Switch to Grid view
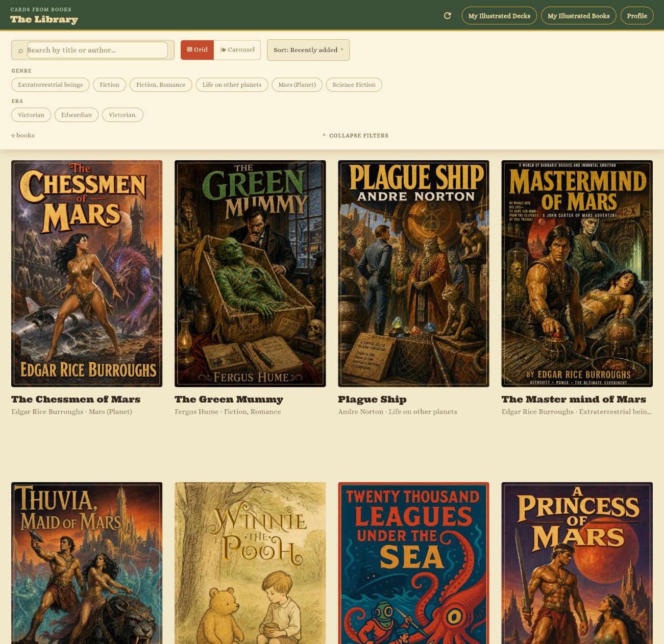Image resolution: width=664 pixels, height=644 pixels. (197, 50)
